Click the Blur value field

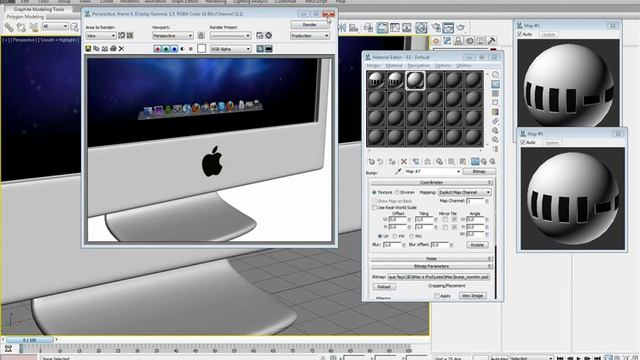tap(392, 245)
